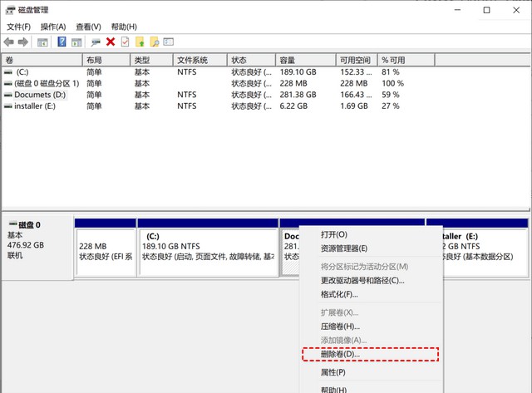Click the red X delete icon
The image size is (532, 393).
111,42
